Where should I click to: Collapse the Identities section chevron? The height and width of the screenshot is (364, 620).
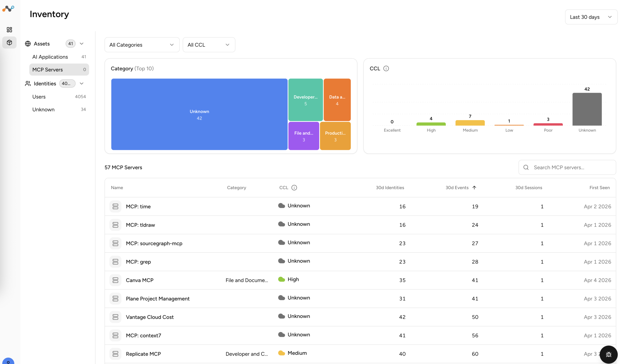click(82, 84)
